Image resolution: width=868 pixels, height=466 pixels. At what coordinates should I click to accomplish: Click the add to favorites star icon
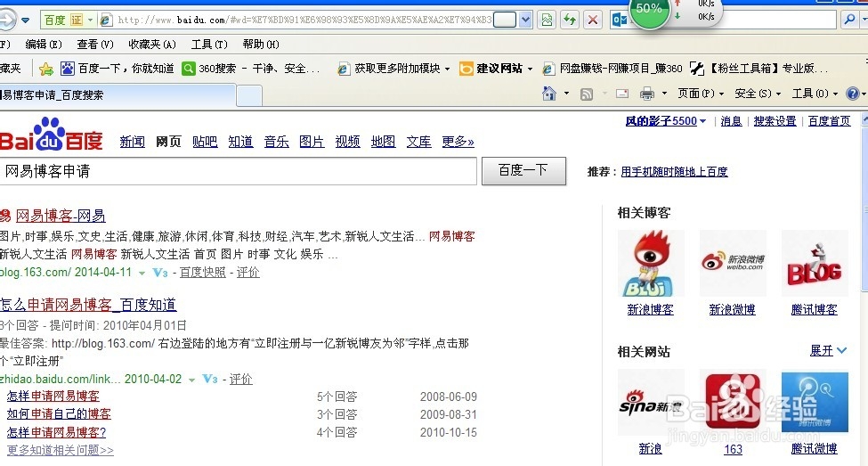pos(46,69)
